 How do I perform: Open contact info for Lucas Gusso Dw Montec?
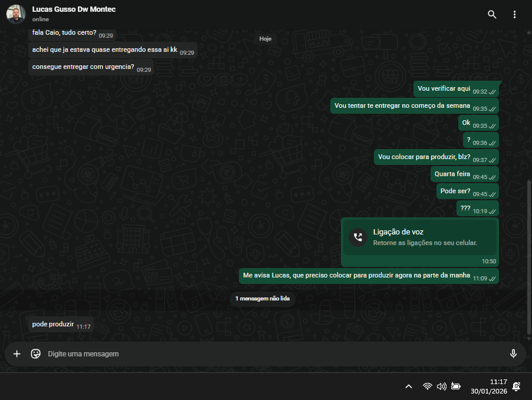74,10
